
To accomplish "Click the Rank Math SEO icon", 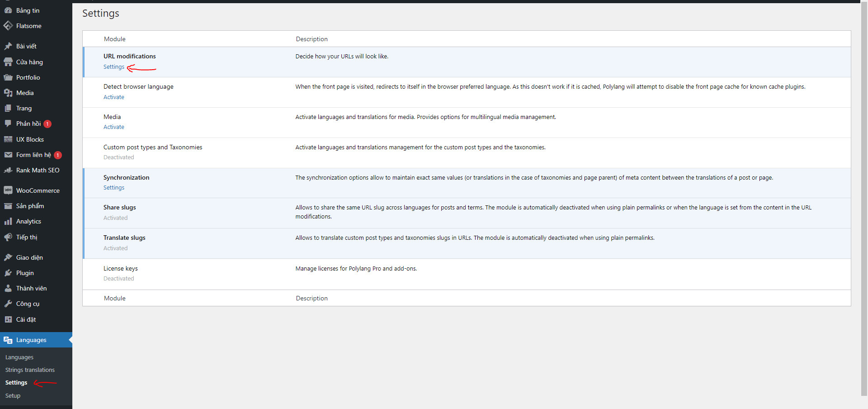I will click(8, 170).
